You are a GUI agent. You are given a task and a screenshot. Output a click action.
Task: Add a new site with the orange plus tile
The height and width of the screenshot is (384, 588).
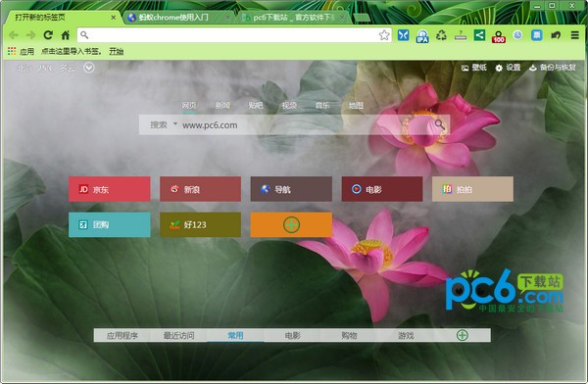pyautogui.click(x=291, y=224)
